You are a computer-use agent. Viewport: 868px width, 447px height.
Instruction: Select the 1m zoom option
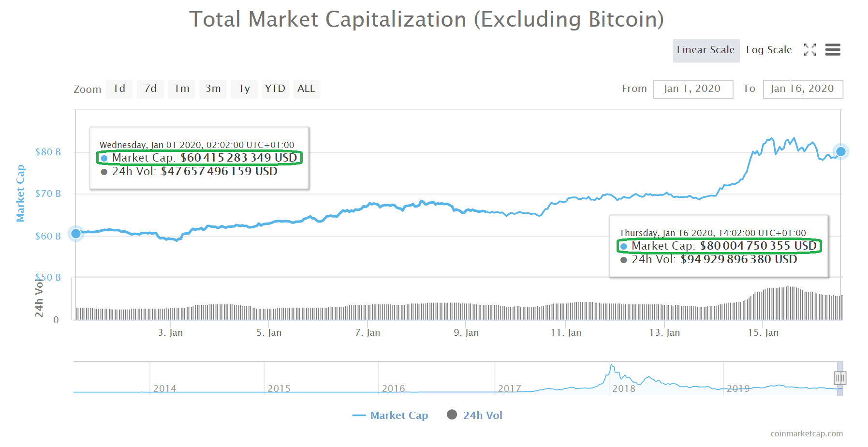click(x=182, y=89)
